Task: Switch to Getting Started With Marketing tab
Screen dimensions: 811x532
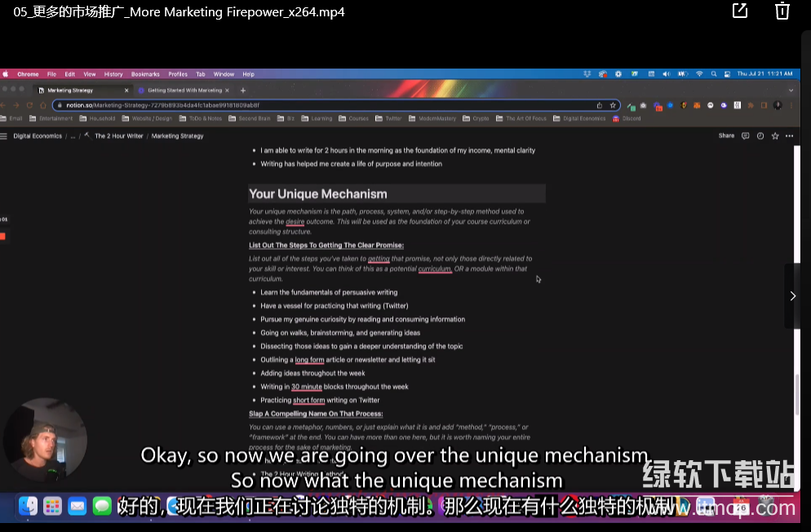Action: (x=184, y=91)
